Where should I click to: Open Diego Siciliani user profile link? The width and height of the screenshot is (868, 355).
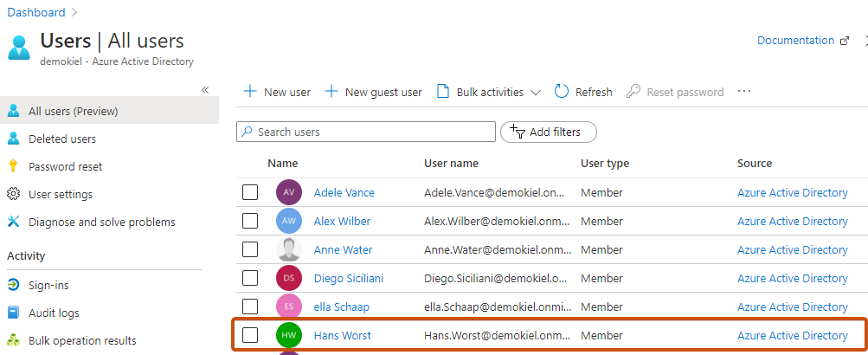(x=349, y=278)
